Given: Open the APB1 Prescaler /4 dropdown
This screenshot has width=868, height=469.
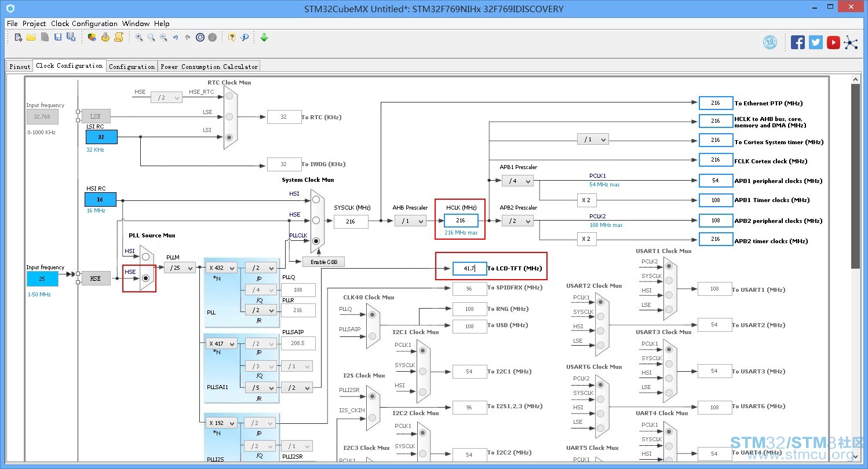Looking at the screenshot, I should (x=517, y=181).
